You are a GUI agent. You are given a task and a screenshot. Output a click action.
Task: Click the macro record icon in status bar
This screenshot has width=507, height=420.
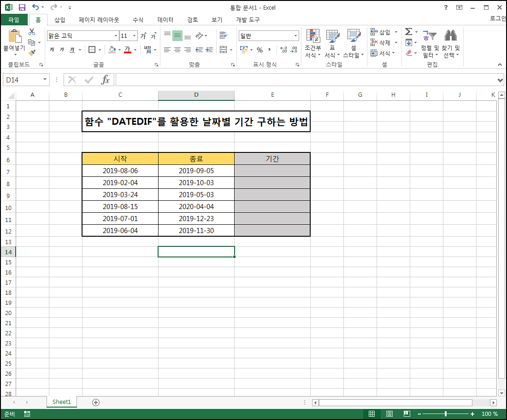[27, 414]
